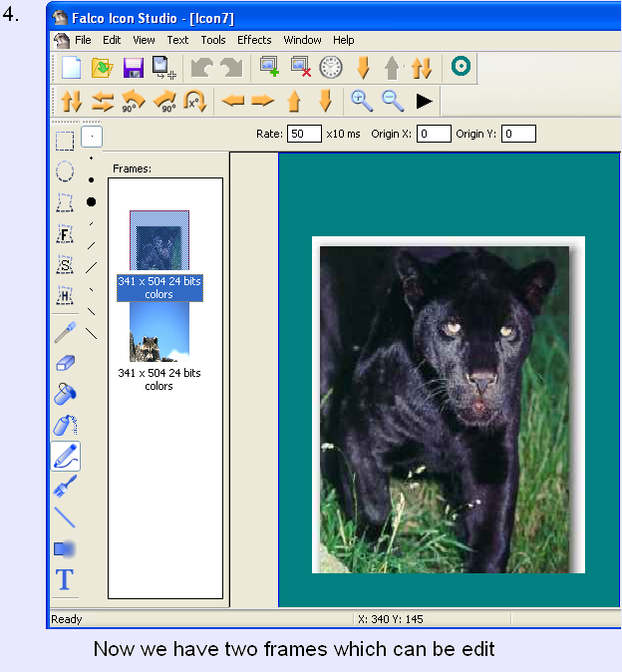Image resolution: width=622 pixels, height=672 pixels.
Task: Click the Redo arrow icon
Action: pos(231,68)
